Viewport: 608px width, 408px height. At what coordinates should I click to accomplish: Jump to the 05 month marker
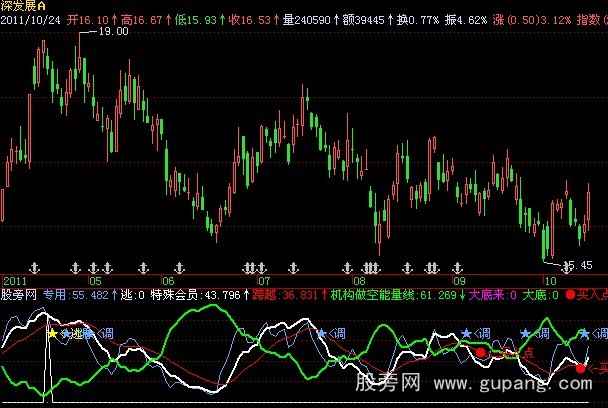[x=95, y=281]
